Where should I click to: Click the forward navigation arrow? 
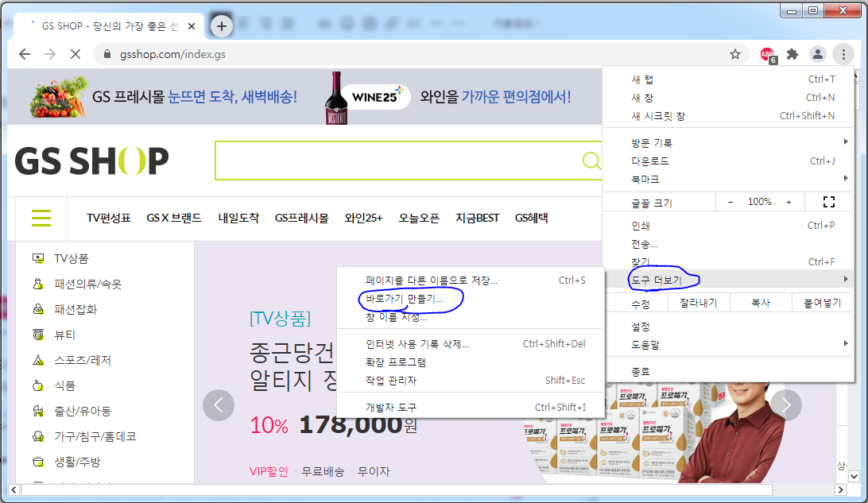[x=50, y=54]
